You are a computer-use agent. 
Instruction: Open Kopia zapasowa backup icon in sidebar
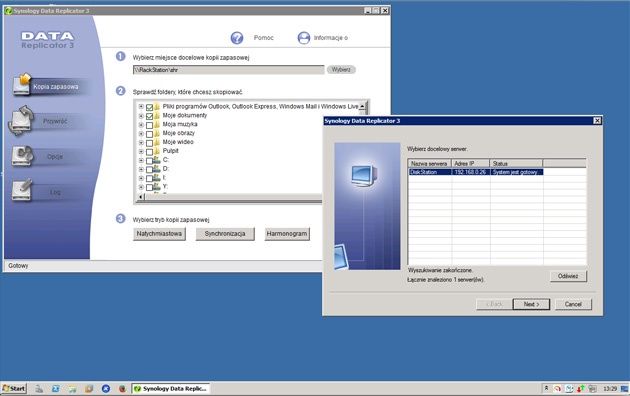[22, 84]
